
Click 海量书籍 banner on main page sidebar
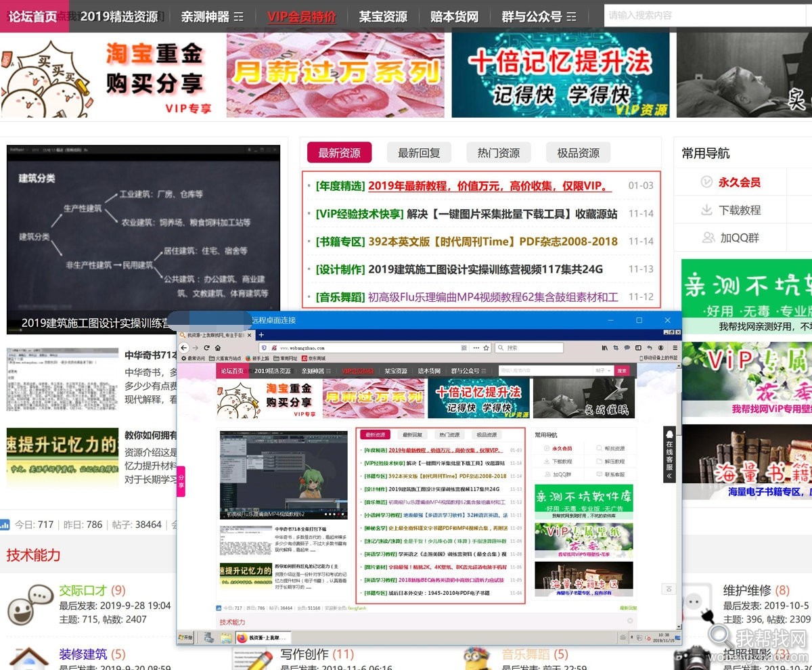click(747, 464)
